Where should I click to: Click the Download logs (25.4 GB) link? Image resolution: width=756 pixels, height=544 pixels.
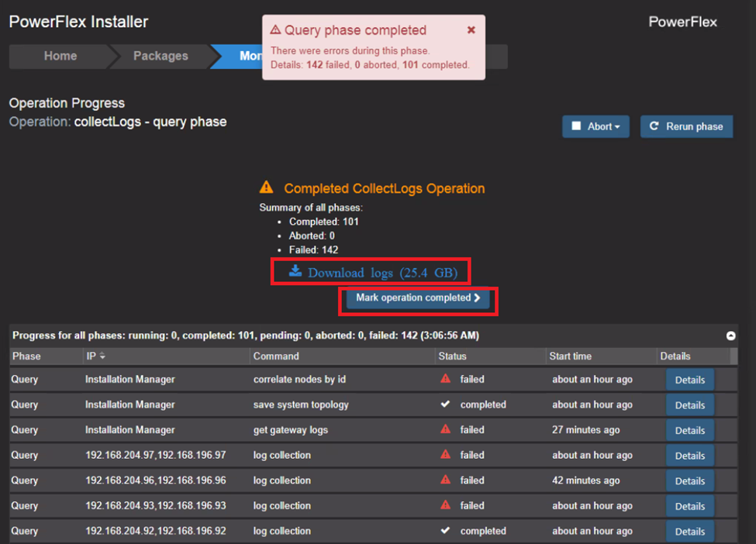click(373, 273)
